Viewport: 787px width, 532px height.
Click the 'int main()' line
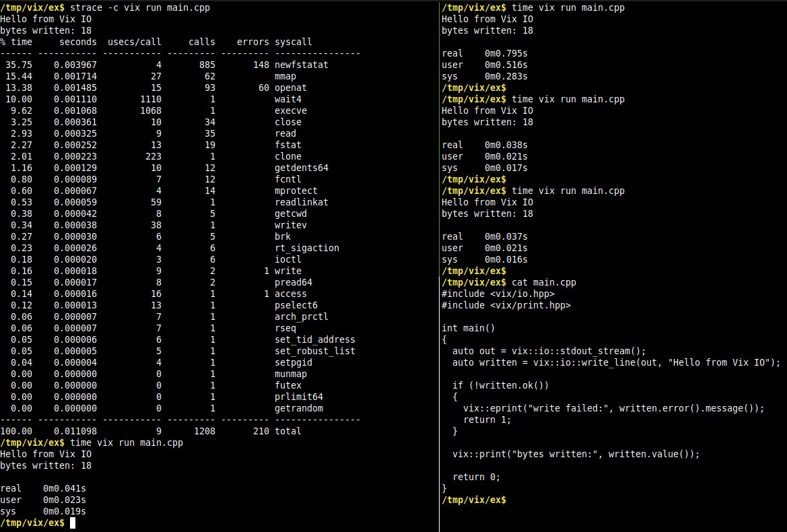click(x=469, y=328)
